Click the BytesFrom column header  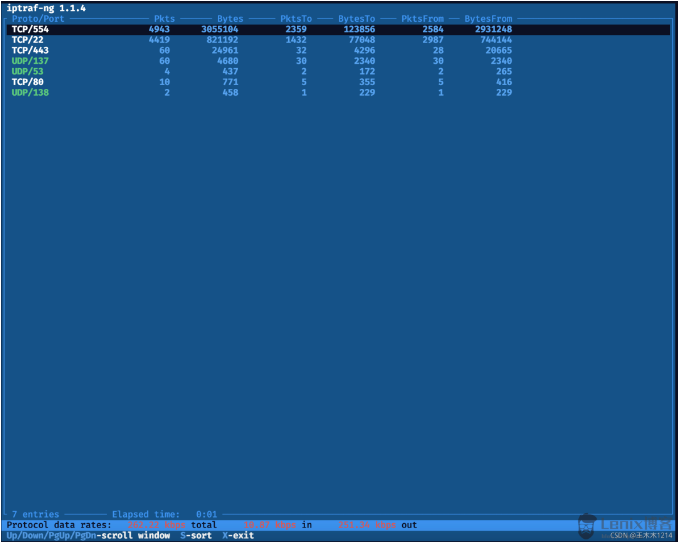488,19
